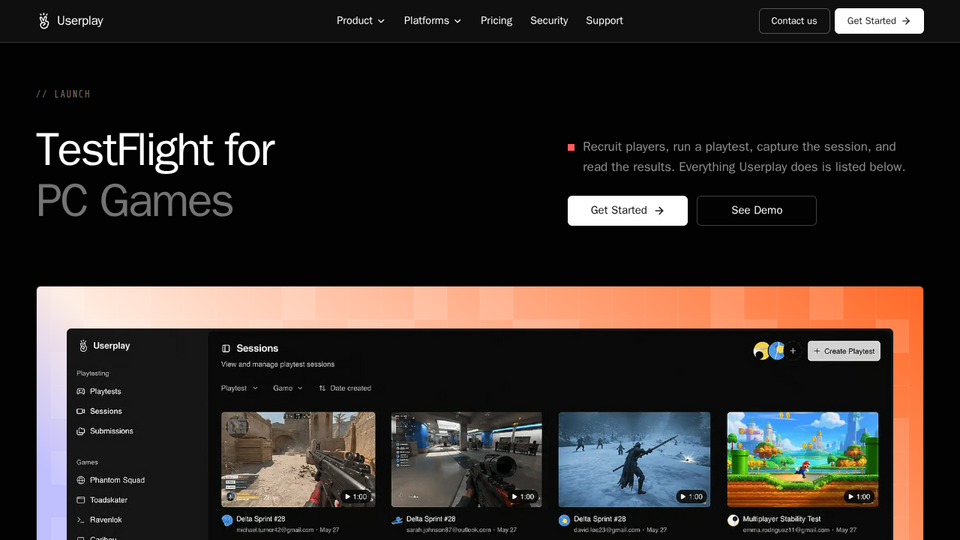Click the terminal icon beside Ravenlok
The image size is (960, 540).
coord(81,520)
